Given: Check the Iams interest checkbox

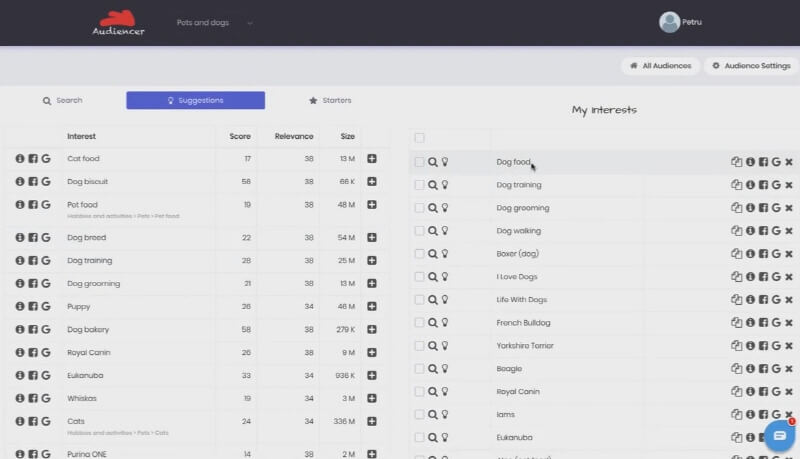Looking at the screenshot, I should tap(419, 415).
